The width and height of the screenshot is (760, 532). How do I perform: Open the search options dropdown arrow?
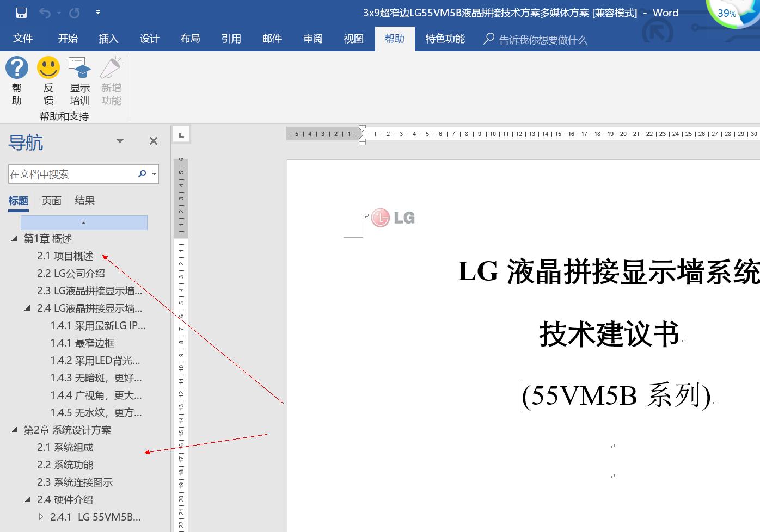[155, 175]
